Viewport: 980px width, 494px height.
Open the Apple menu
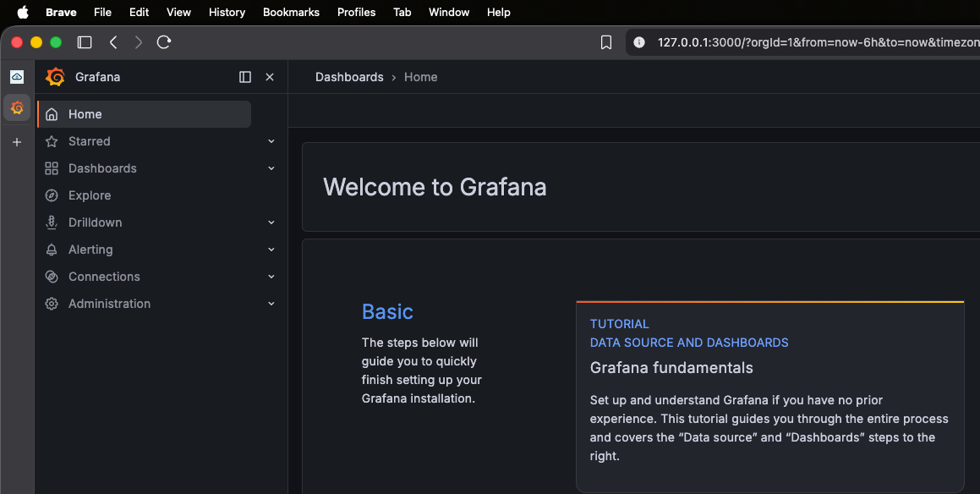23,12
